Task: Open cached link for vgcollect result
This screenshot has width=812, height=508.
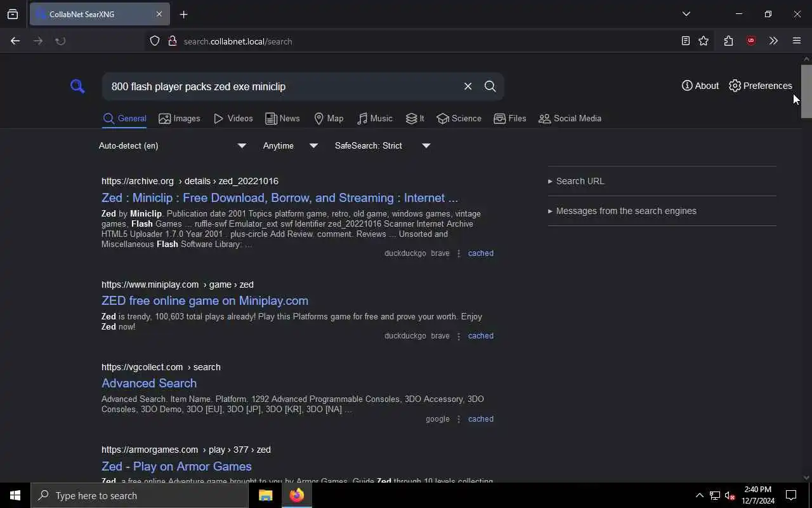Action: click(x=481, y=419)
